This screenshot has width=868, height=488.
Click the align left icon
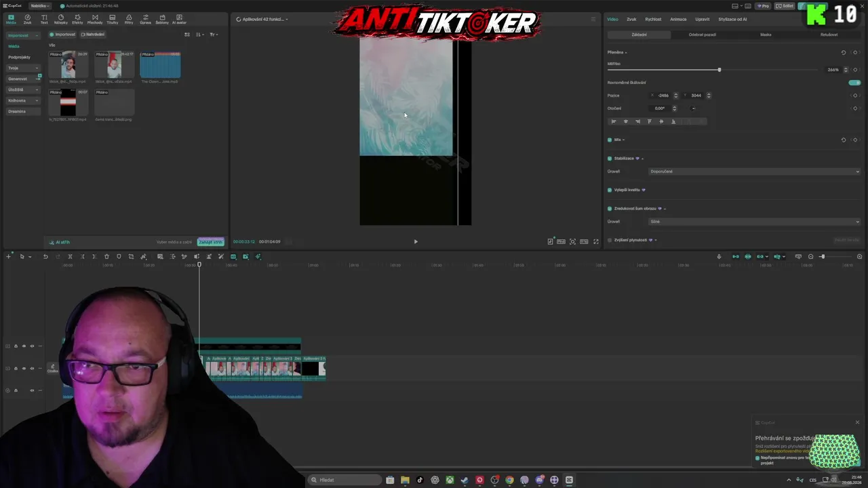[614, 121]
